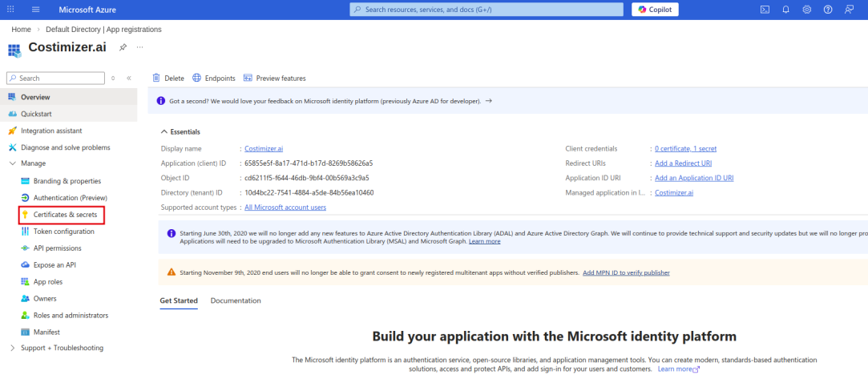Image resolution: width=868 pixels, height=387 pixels.
Task: Open API permissions
Action: [57, 248]
